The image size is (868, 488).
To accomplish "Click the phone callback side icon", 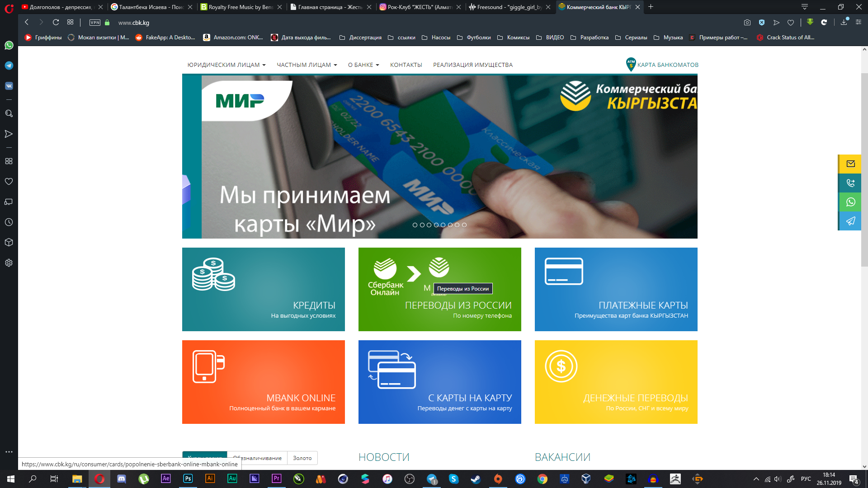I will tap(850, 183).
